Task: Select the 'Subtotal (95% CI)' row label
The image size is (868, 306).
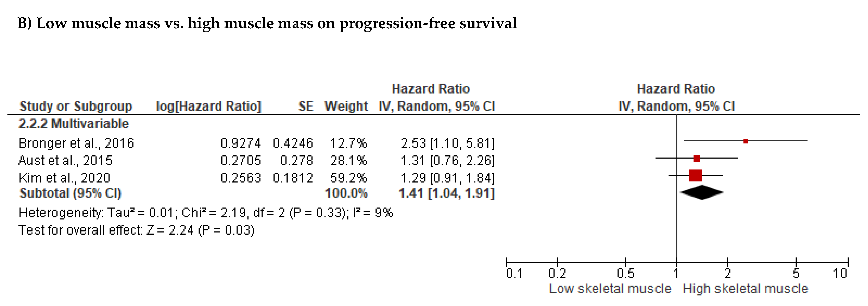Action: coord(70,193)
